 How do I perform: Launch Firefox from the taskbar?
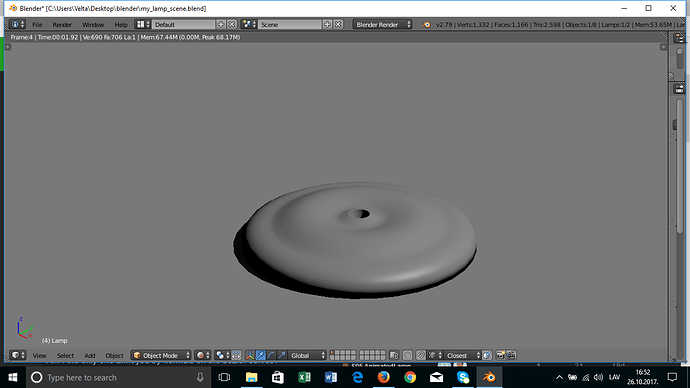pos(383,377)
